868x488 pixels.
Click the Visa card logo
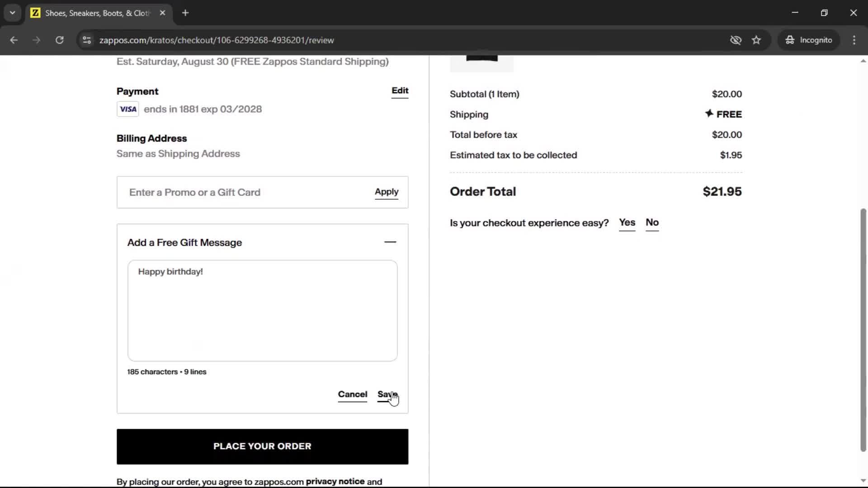pyautogui.click(x=128, y=109)
